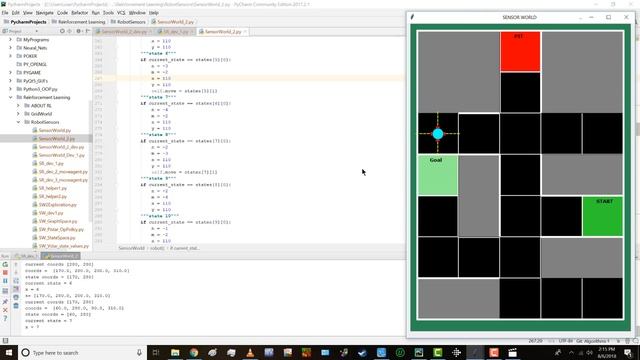Pause the program output in Run panel

pyautogui.click(x=5, y=281)
